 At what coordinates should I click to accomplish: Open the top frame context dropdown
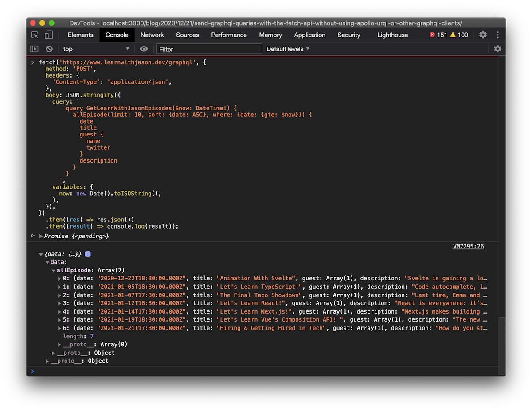pyautogui.click(x=95, y=49)
